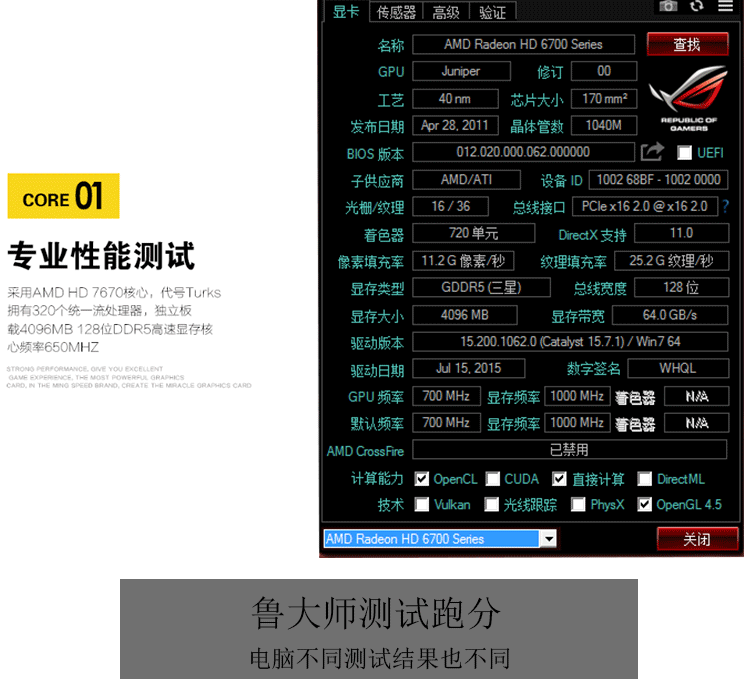745x685 pixels.
Task: Click the 专业性能测试 heading
Action: coord(101,256)
